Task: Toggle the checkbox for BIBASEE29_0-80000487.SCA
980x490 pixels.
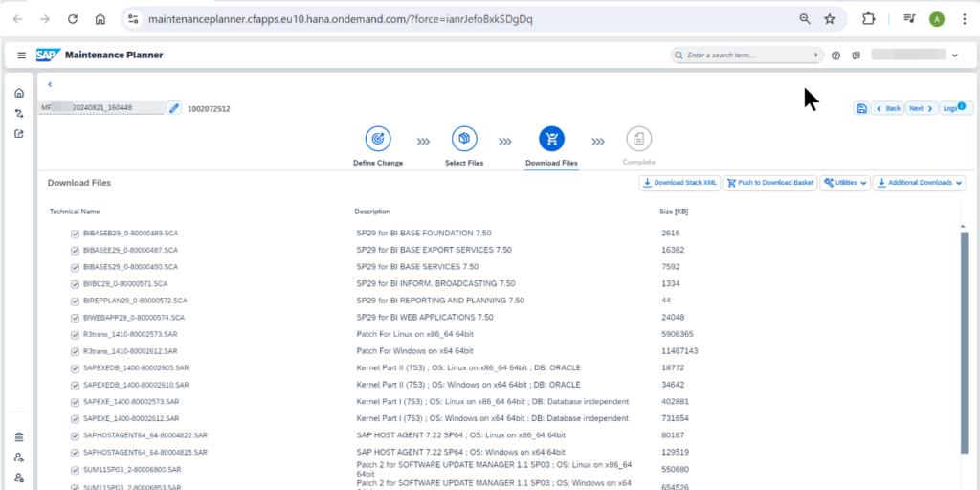Action: coord(75,251)
